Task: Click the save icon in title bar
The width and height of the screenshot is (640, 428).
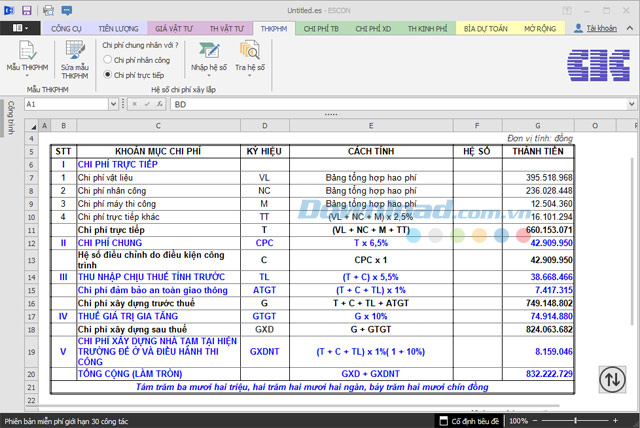Action: coord(28,9)
